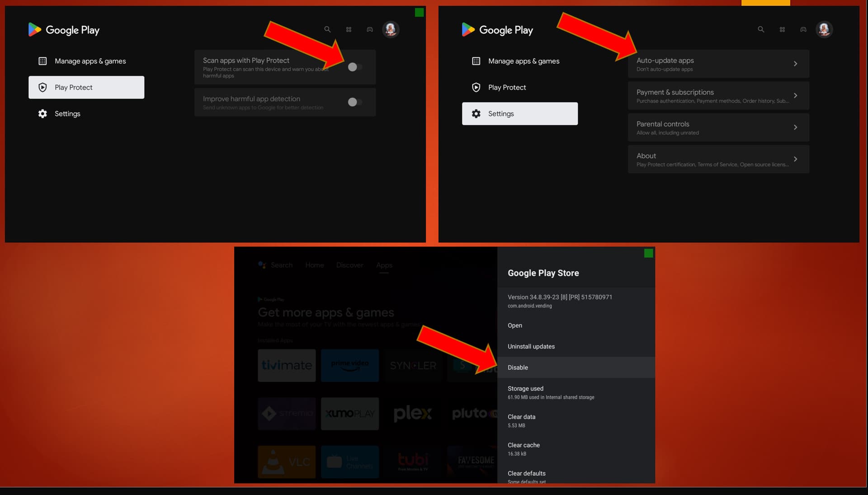Toggle Improve harmful app detection switch
Screen dimensions: 868x495
pos(355,102)
